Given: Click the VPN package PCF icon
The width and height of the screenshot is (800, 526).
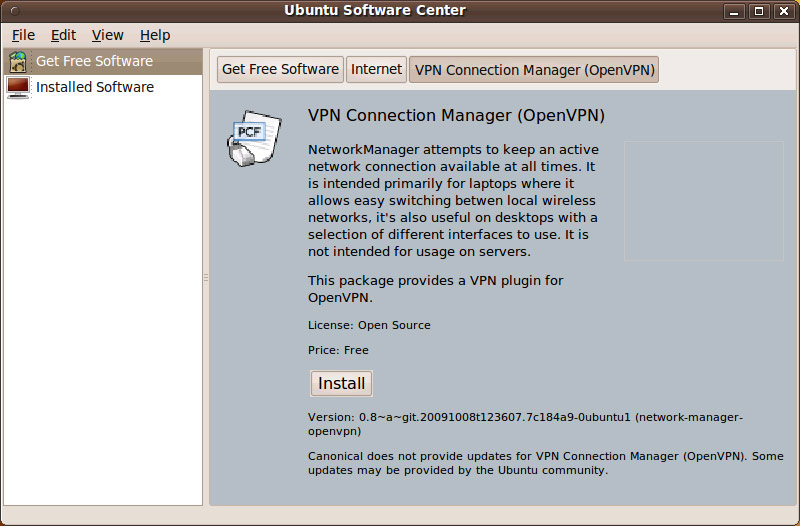Looking at the screenshot, I should (254, 138).
